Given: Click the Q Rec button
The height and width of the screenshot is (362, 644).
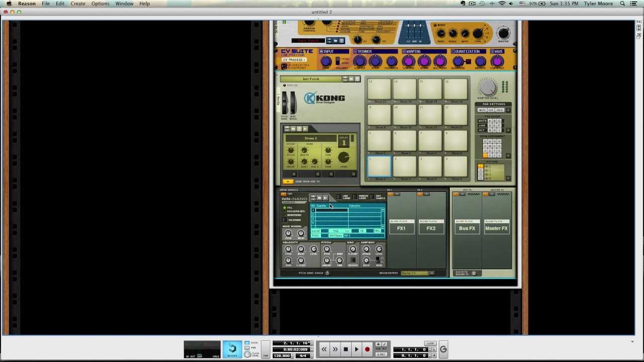Looking at the screenshot, I should 381,354.
